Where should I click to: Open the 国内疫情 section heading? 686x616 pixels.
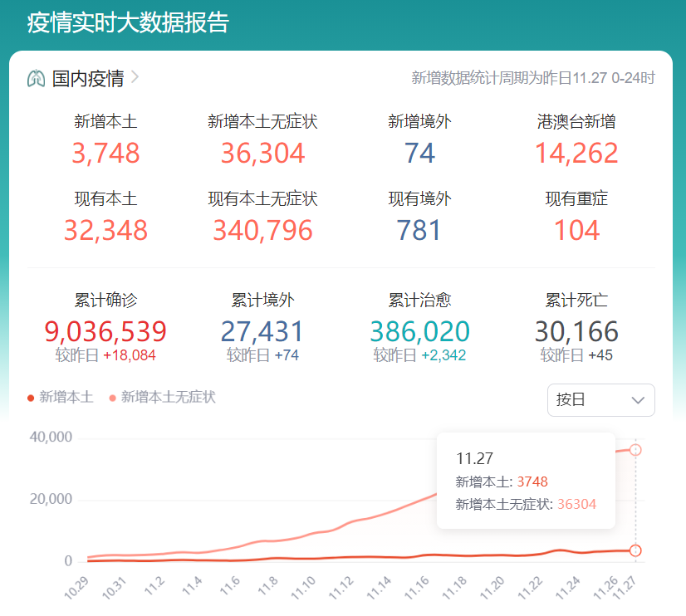pos(88,79)
